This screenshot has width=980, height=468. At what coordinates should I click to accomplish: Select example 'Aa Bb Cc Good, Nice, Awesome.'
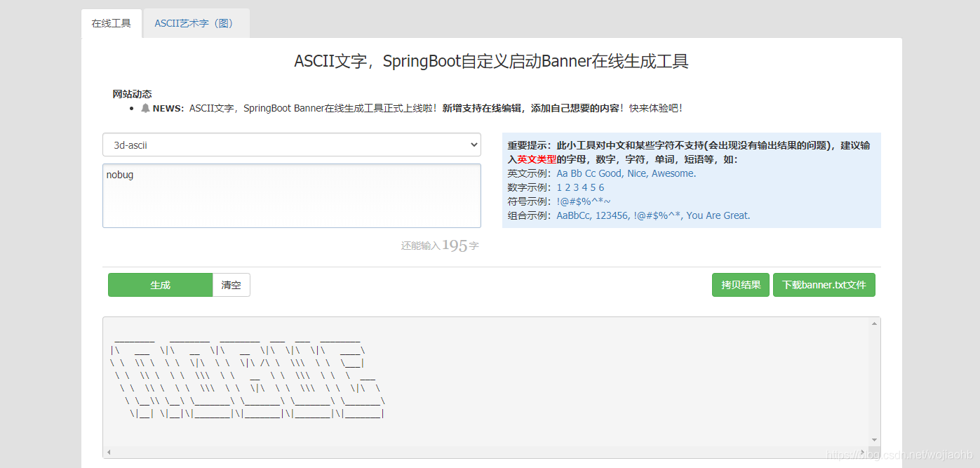click(626, 173)
